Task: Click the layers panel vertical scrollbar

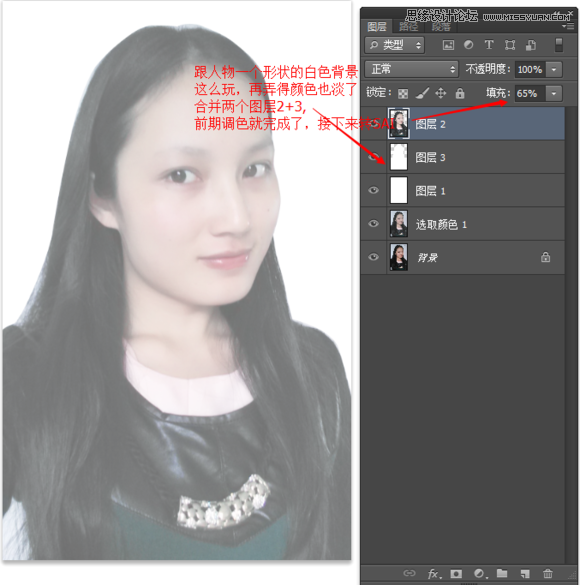Action: click(x=571, y=335)
